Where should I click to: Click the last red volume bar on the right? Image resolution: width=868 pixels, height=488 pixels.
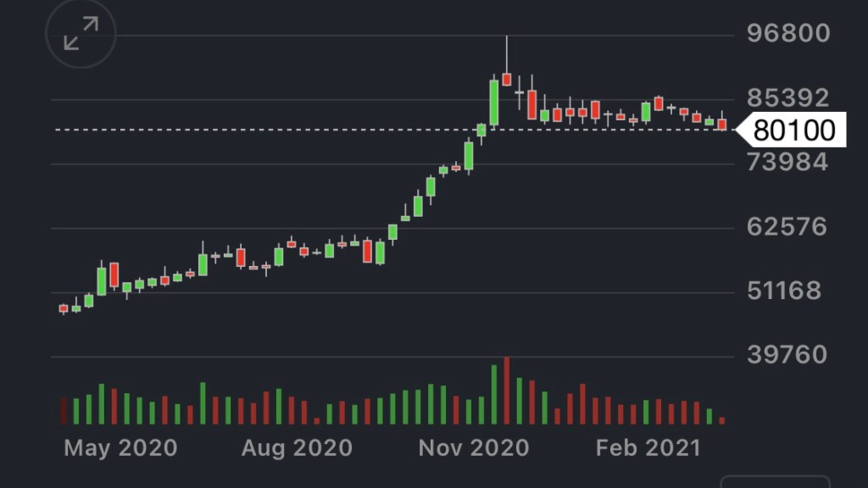click(x=722, y=419)
